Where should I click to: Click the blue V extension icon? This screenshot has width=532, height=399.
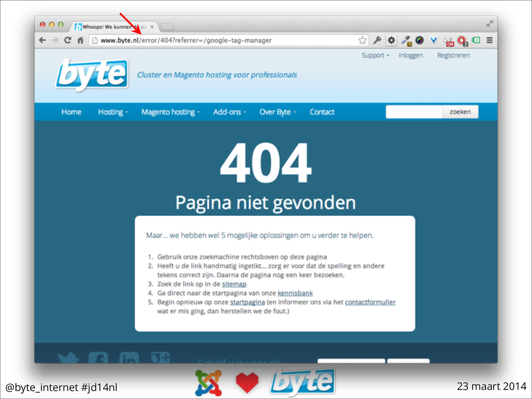tap(434, 40)
